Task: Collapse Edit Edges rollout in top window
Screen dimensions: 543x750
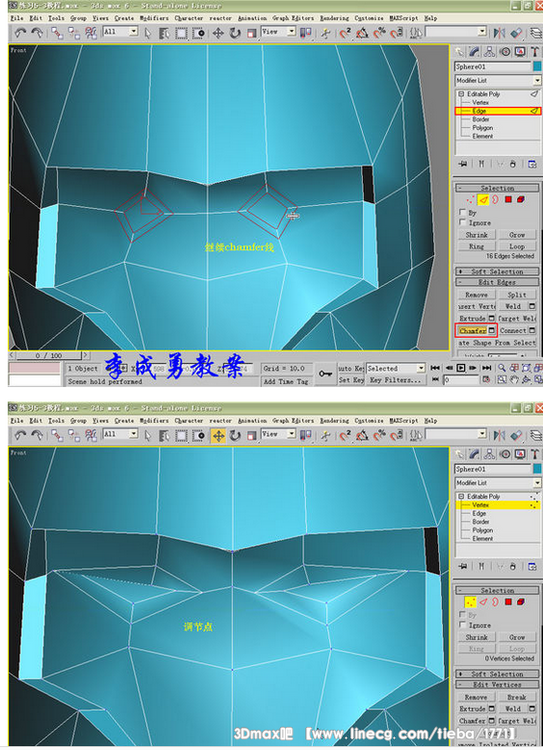Action: pyautogui.click(x=497, y=282)
